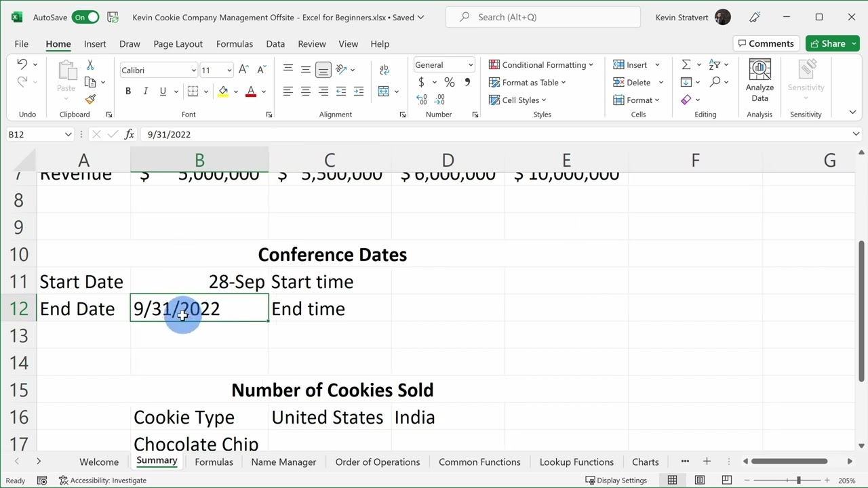Click the Format Painter brush icon
The height and width of the screenshot is (488, 868).
point(90,99)
